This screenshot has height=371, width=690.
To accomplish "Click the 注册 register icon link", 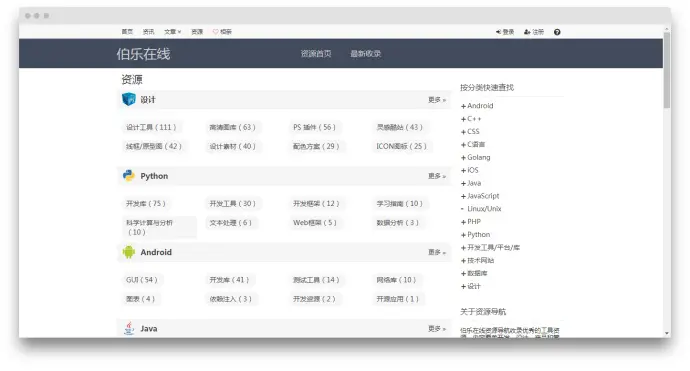I will (534, 32).
